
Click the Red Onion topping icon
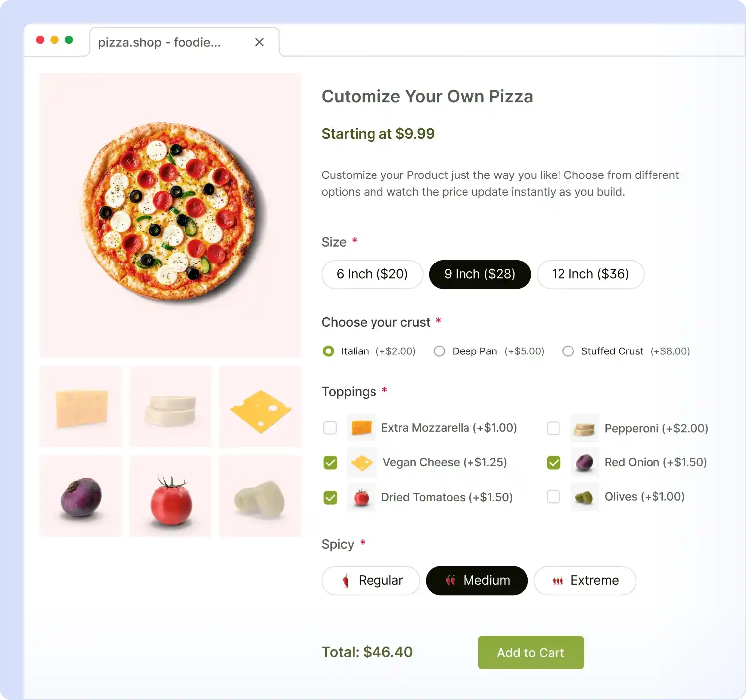coord(585,462)
